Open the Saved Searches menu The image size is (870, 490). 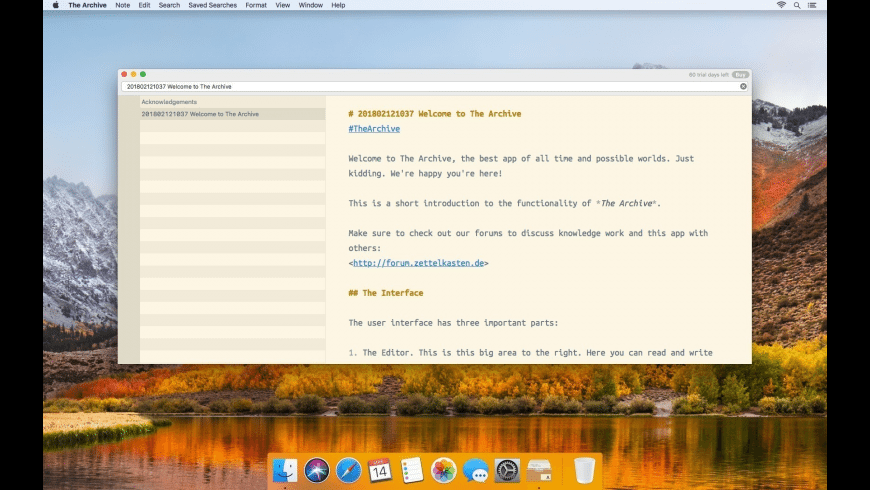pyautogui.click(x=213, y=5)
